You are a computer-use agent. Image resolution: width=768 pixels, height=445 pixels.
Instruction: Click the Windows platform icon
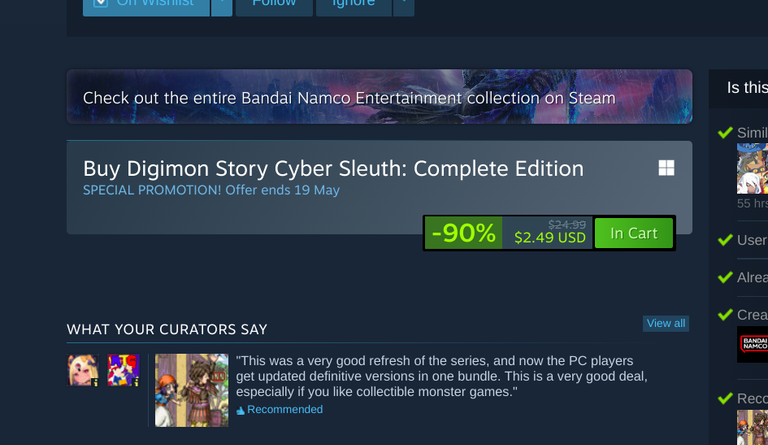point(666,168)
